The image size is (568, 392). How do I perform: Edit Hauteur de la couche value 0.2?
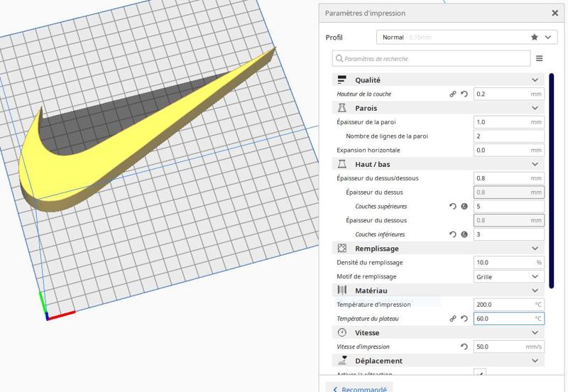coord(508,94)
